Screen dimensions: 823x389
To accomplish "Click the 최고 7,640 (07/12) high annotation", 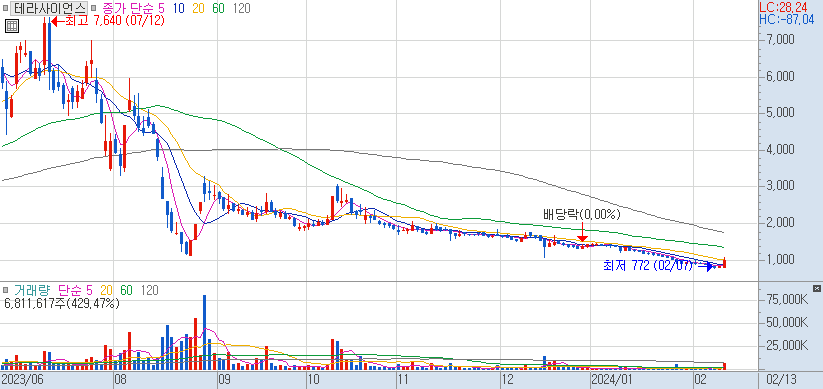I will click(x=114, y=21).
